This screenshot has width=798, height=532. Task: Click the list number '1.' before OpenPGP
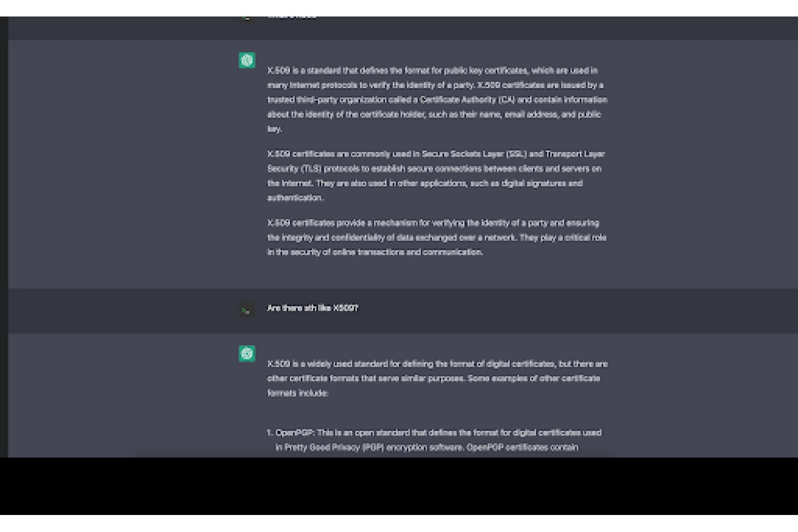(270, 433)
